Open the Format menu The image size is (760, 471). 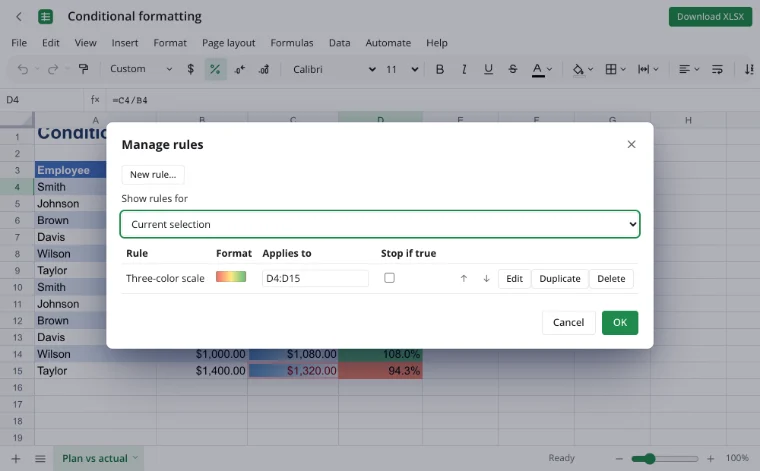170,43
